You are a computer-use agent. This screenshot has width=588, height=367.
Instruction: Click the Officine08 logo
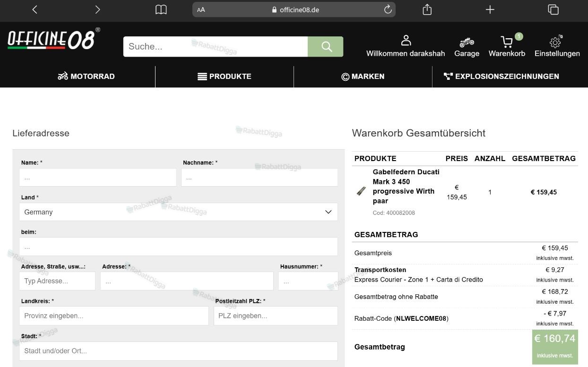53,39
